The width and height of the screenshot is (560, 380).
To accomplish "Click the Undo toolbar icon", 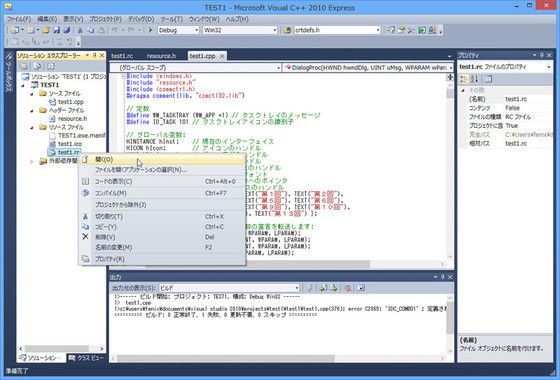I will coord(115,30).
